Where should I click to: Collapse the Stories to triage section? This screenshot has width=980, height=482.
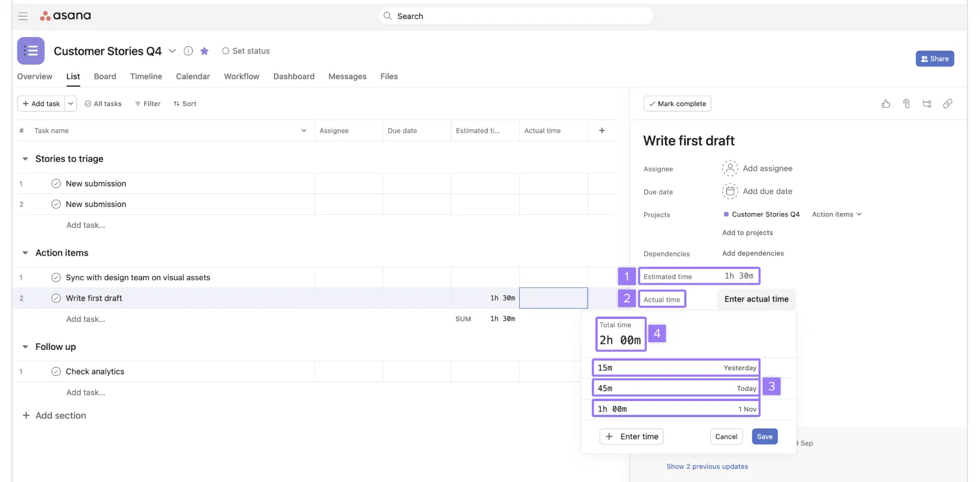tap(25, 159)
